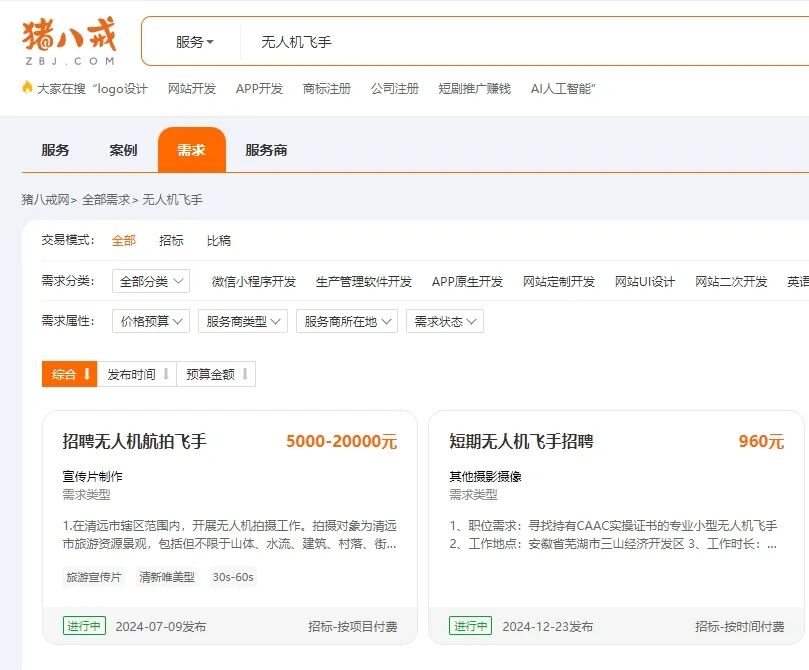
Task: Select the APP原生开发 category
Action: click(466, 281)
